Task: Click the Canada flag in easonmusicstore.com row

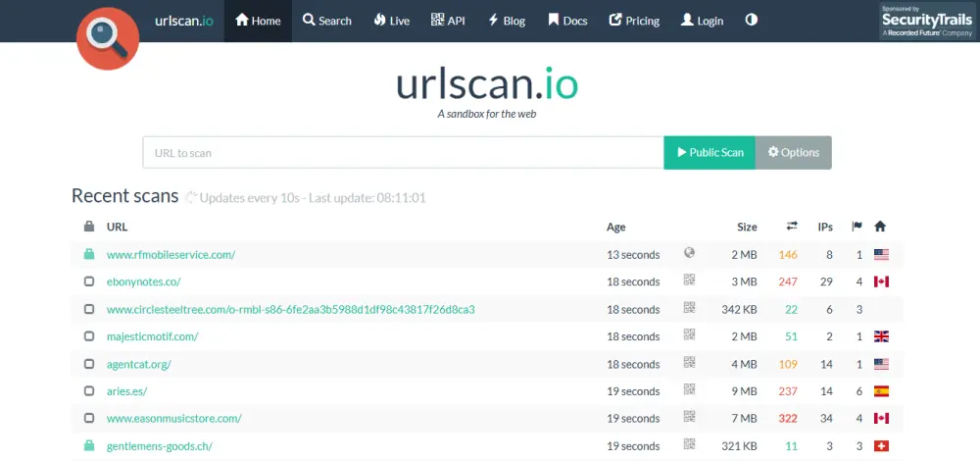Action: click(x=881, y=419)
